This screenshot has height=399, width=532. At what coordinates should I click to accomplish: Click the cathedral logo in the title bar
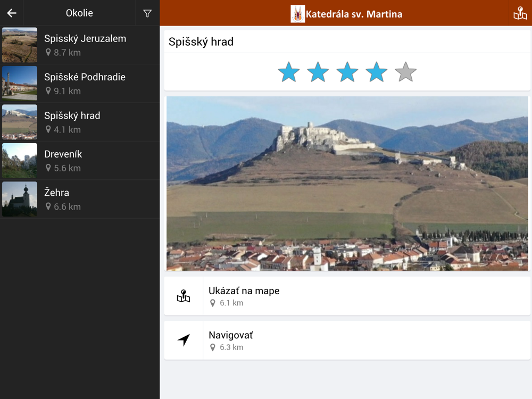point(297,14)
